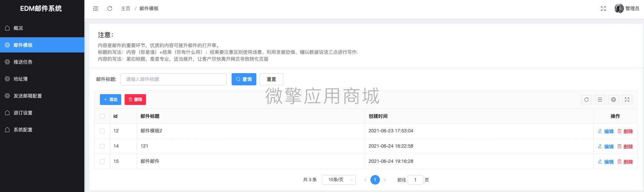Open 推送任务 in the sidebar menu
This screenshot has width=644, height=192.
tap(42, 62)
